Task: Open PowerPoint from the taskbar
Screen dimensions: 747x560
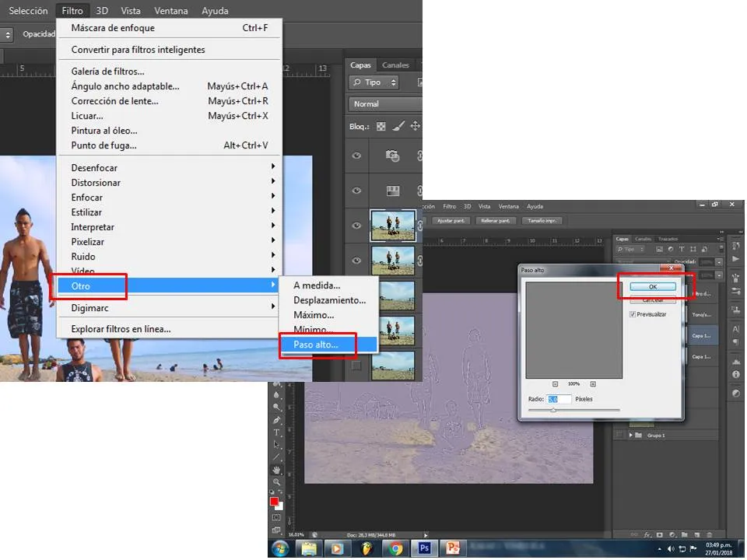Action: point(453,548)
